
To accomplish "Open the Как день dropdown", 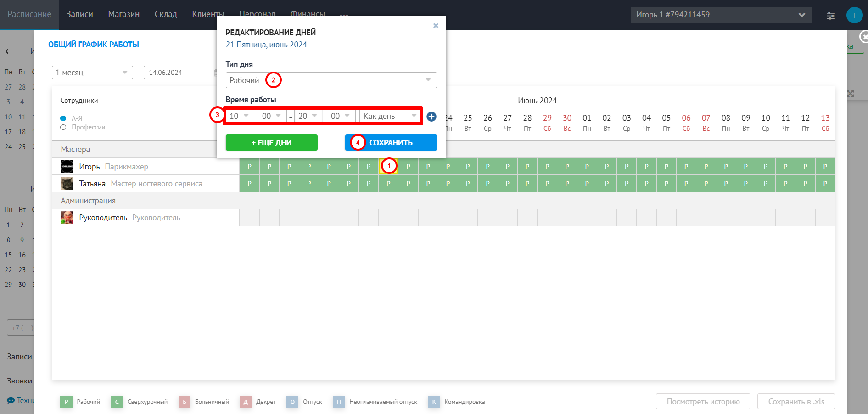I will point(390,116).
